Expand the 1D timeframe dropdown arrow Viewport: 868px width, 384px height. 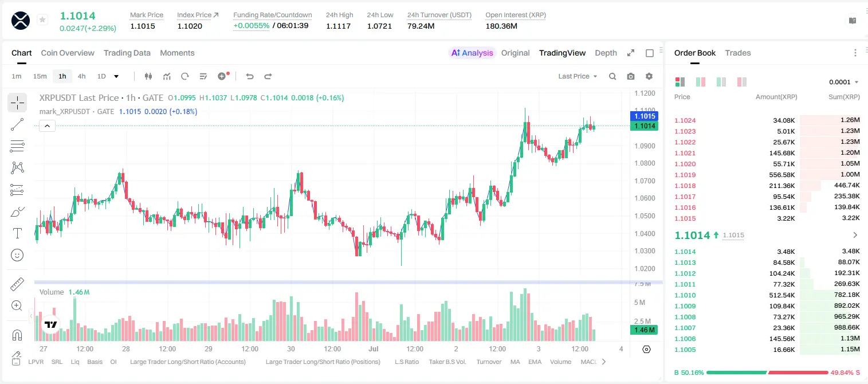[x=116, y=76]
